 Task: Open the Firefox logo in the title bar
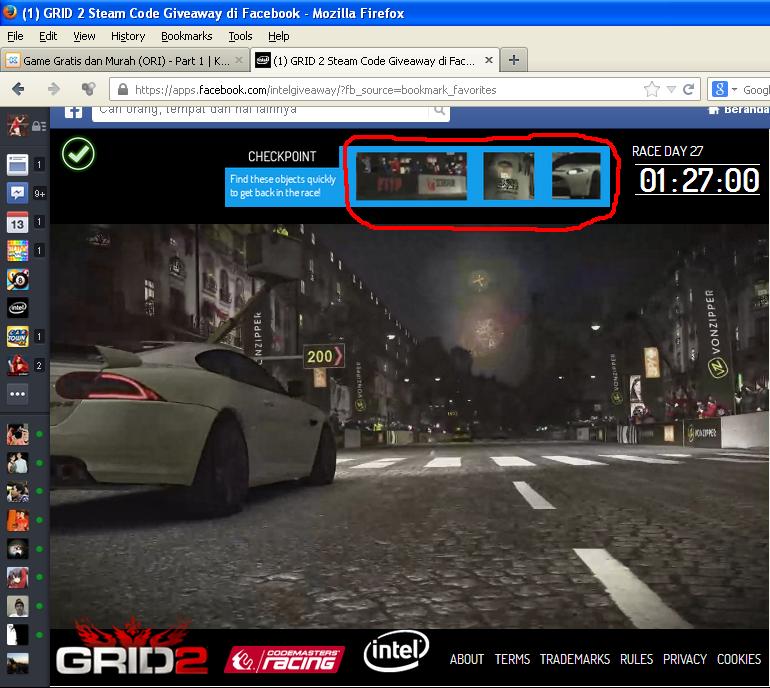(9, 12)
